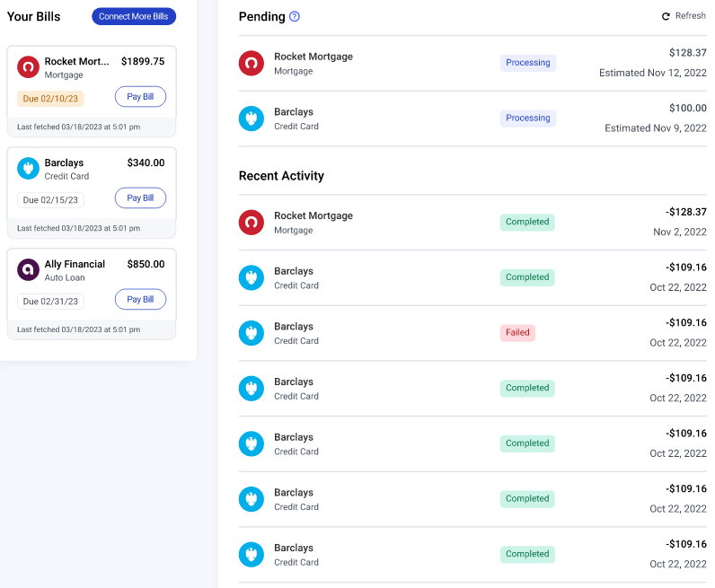The height and width of the screenshot is (588, 715).
Task: Click Barclays name in the Pending list
Action: 294,112
